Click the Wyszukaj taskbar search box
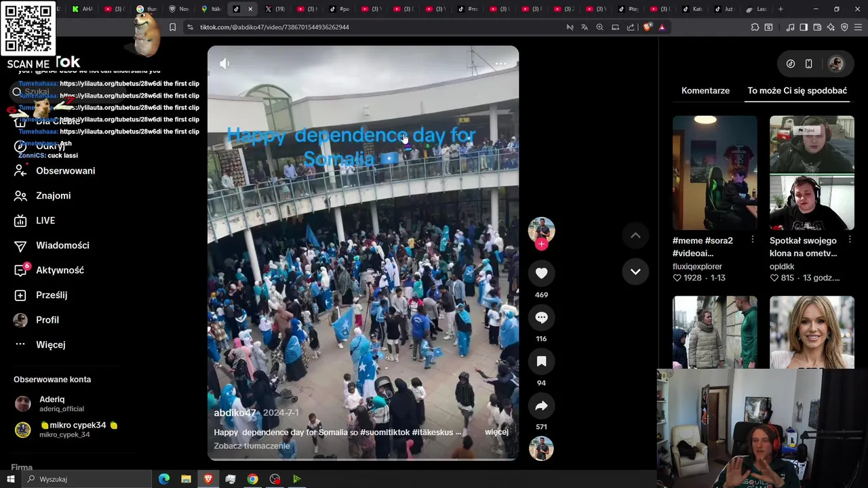The height and width of the screenshot is (488, 868). tap(87, 479)
